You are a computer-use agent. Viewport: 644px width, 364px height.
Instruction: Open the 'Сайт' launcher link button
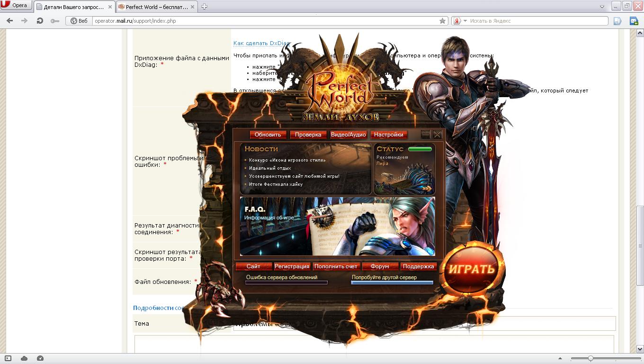pyautogui.click(x=253, y=266)
